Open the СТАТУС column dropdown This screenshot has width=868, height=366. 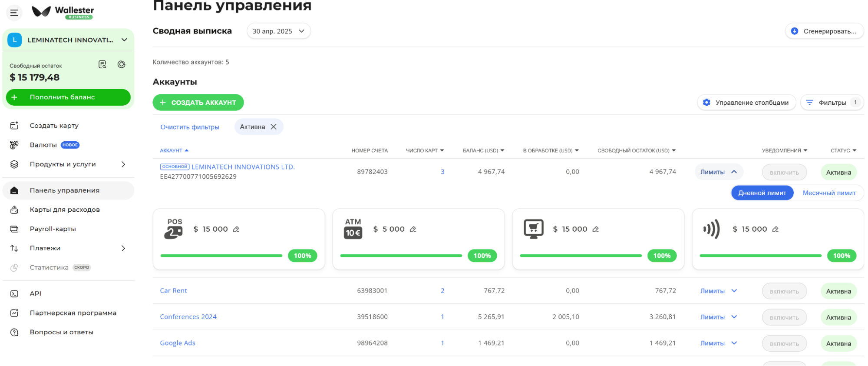click(843, 150)
